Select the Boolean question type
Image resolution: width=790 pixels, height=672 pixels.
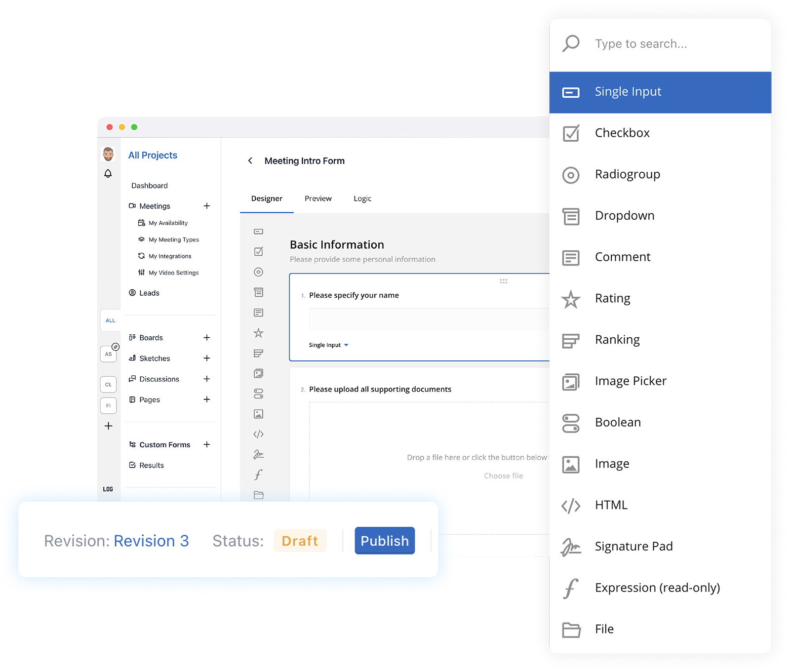[660, 423]
